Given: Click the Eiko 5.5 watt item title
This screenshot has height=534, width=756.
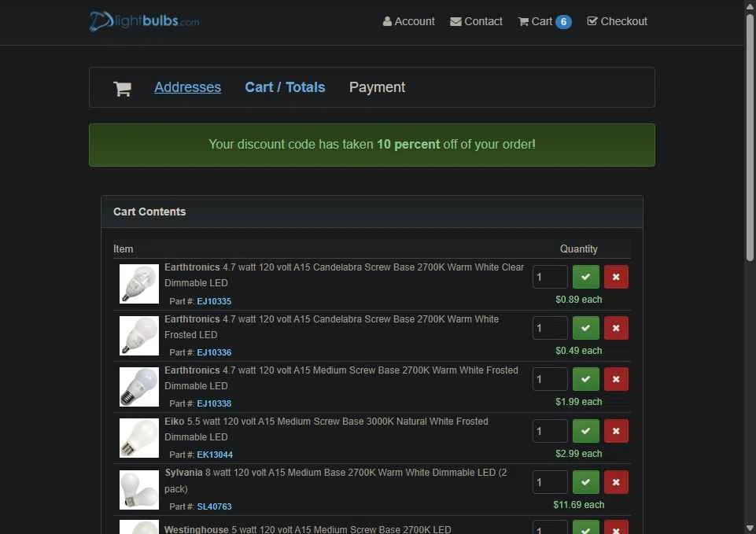Looking at the screenshot, I should 326,429.
